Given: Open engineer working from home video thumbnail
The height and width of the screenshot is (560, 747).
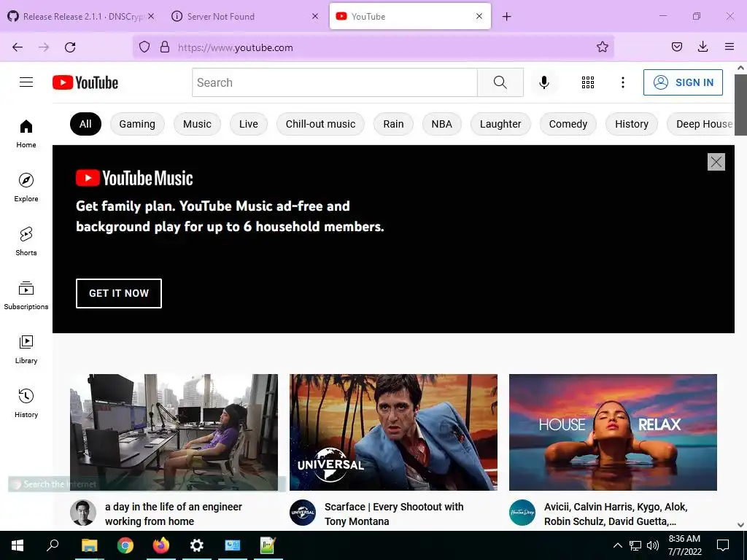Looking at the screenshot, I should [174, 432].
